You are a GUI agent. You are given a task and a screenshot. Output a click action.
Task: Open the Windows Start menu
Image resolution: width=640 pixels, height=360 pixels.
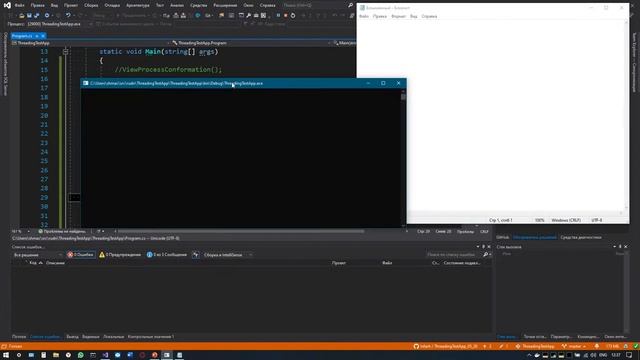click(x=6, y=355)
